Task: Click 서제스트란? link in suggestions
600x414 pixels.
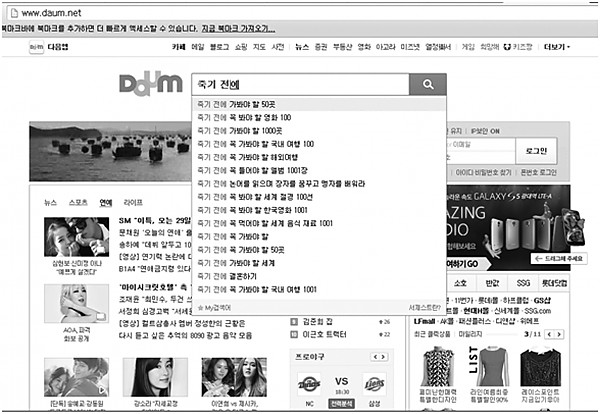Action: (x=424, y=308)
